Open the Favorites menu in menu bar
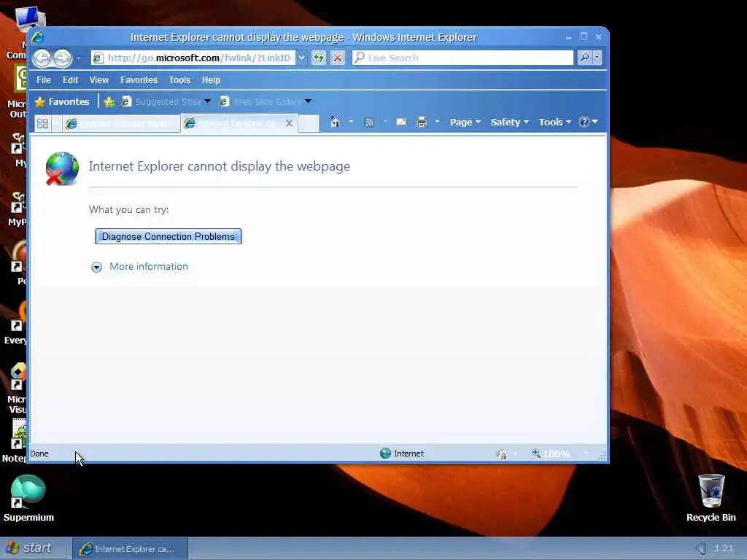The image size is (747, 560). pyautogui.click(x=139, y=80)
